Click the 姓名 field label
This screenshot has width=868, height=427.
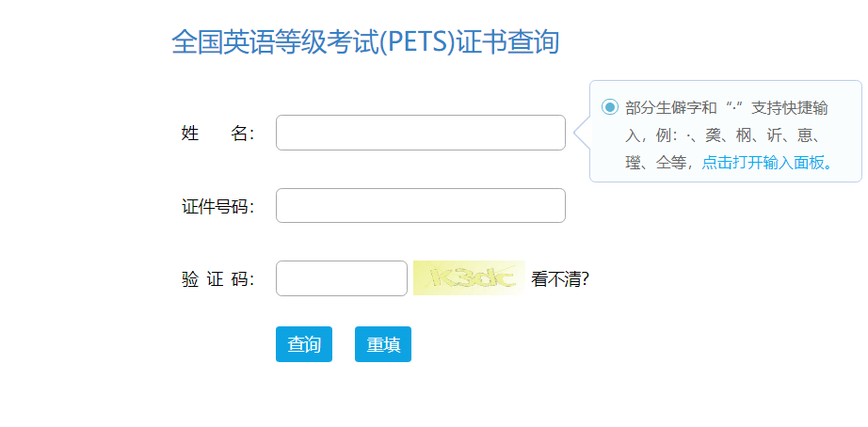click(x=217, y=134)
